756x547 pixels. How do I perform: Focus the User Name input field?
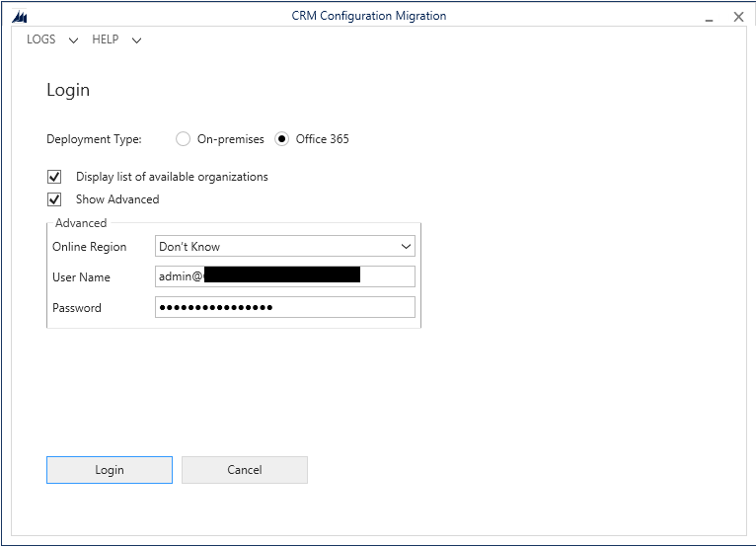[285, 276]
